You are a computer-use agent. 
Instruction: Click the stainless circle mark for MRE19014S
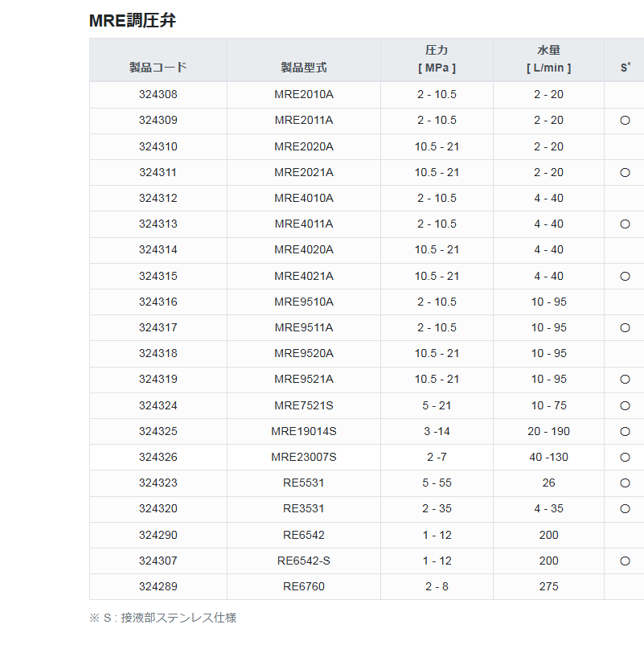coord(625,432)
